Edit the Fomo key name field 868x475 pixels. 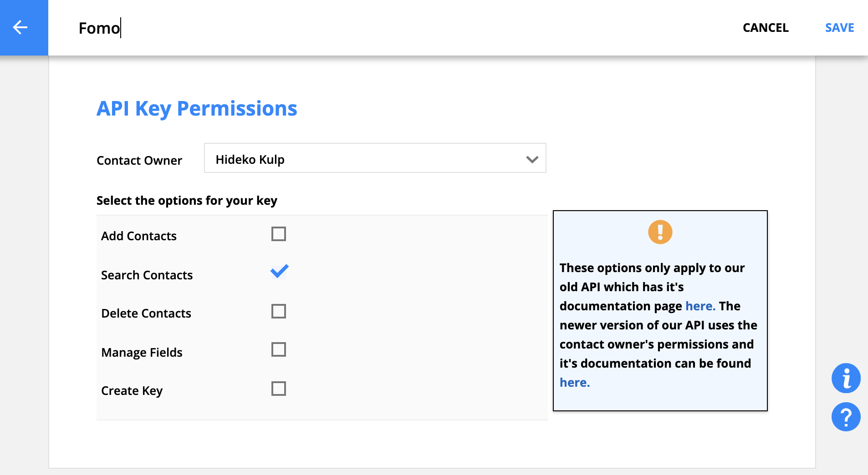point(99,28)
